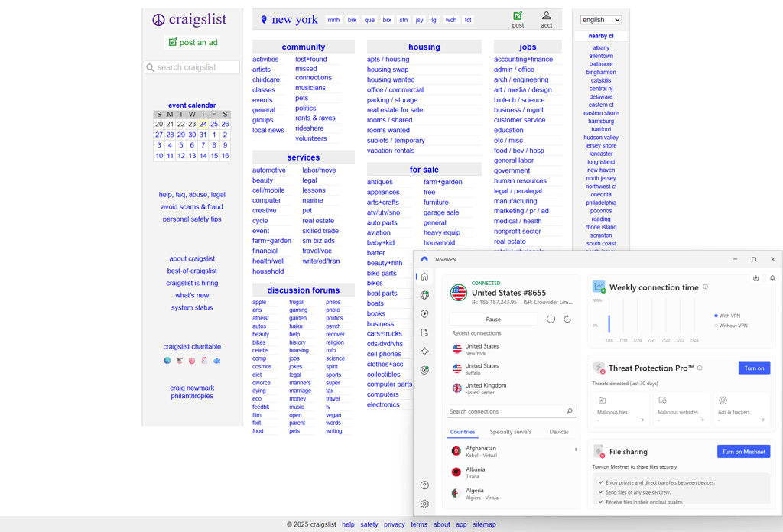Select day 24 in the event calendar
Viewport: 783px width, 532px height.
tap(203, 124)
